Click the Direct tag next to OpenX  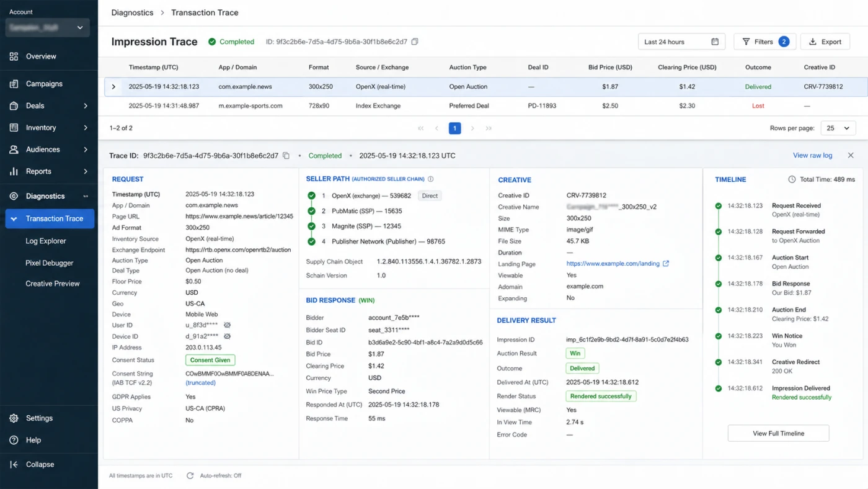pos(430,195)
